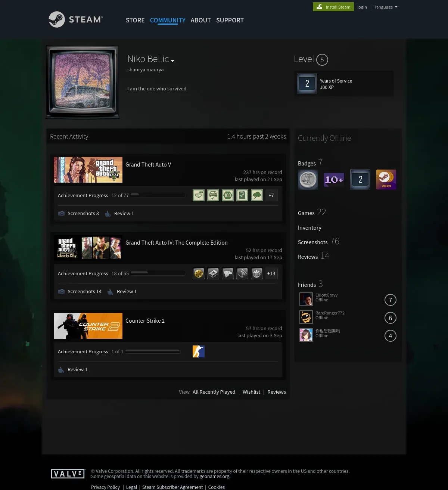Click the level 5 circle
Screen dimensions: 448x490
[322, 60]
